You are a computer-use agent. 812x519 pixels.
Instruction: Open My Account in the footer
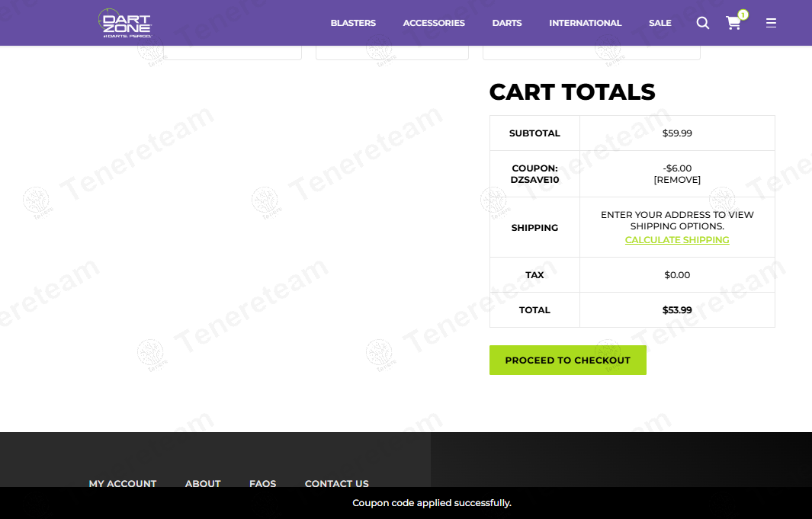pos(122,483)
